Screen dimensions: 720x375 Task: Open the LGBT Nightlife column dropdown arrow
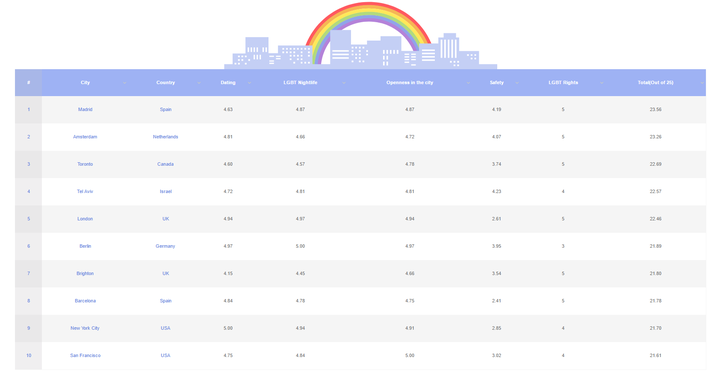point(343,83)
